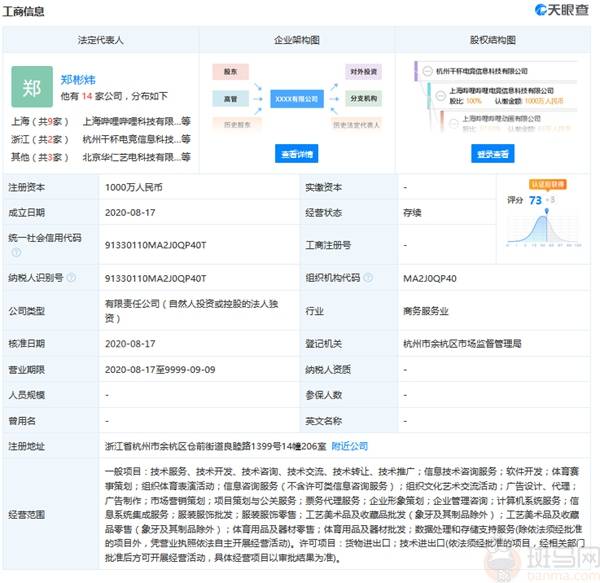Open the 附近公司 link
This screenshot has width=600, height=583.
tap(349, 446)
